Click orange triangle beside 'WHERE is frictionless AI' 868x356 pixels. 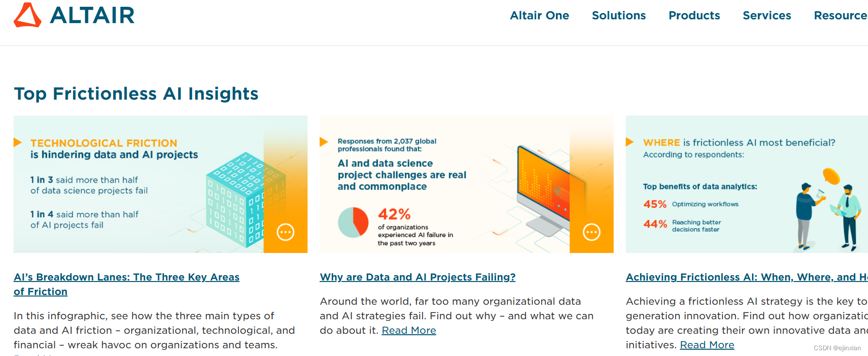[630, 142]
